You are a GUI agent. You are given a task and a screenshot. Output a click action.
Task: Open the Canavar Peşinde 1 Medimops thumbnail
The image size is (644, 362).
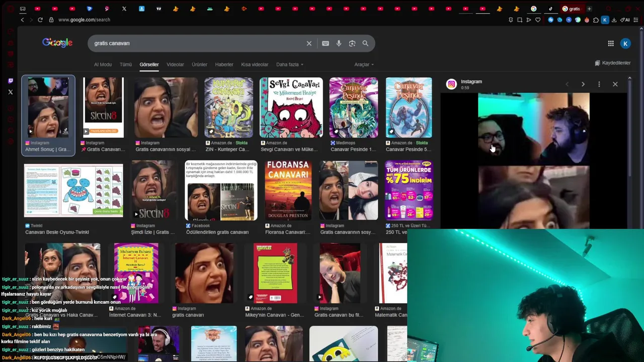click(353, 107)
